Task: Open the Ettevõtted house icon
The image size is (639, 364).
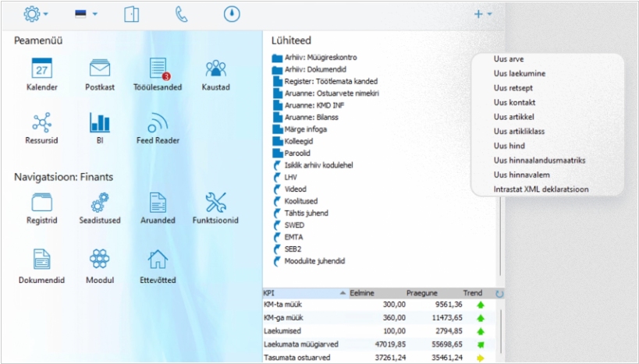Action: [158, 261]
